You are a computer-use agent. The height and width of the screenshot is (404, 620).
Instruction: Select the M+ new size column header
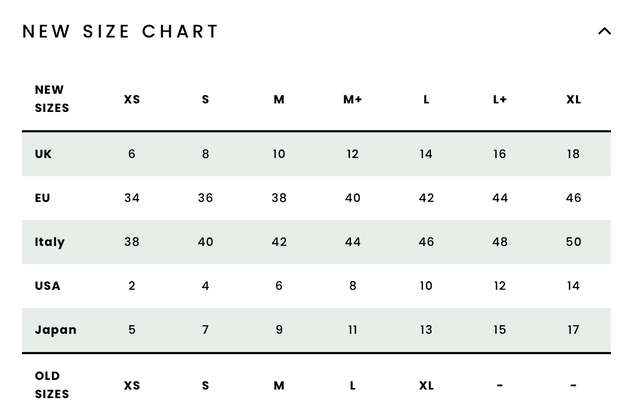[352, 99]
